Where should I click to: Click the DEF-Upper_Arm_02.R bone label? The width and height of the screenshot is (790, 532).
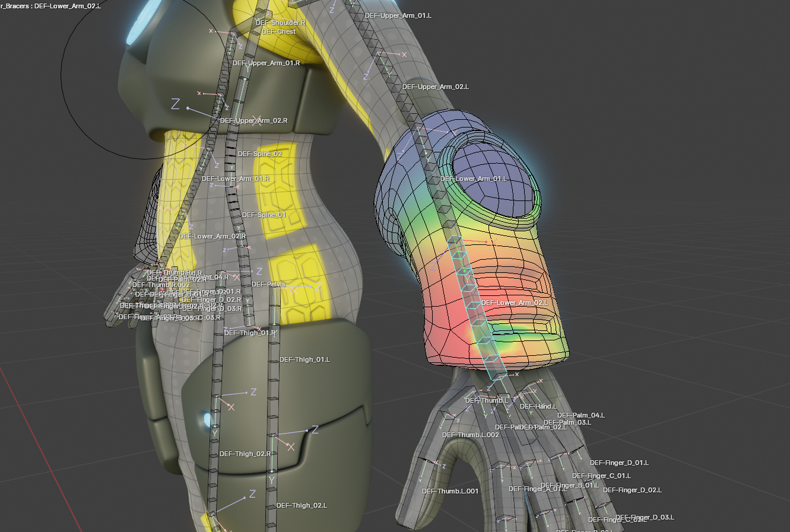pyautogui.click(x=253, y=120)
